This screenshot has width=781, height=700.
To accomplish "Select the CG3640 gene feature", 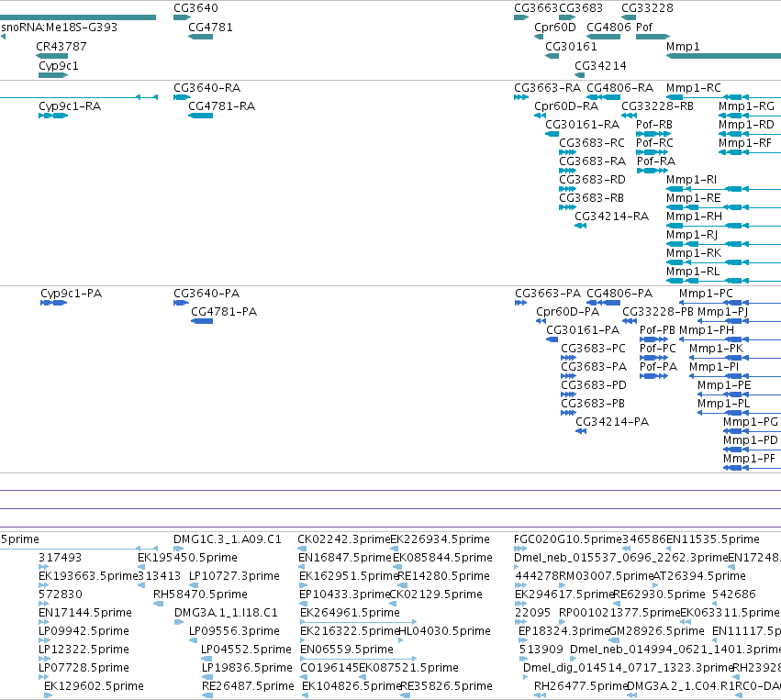I will (x=182, y=17).
